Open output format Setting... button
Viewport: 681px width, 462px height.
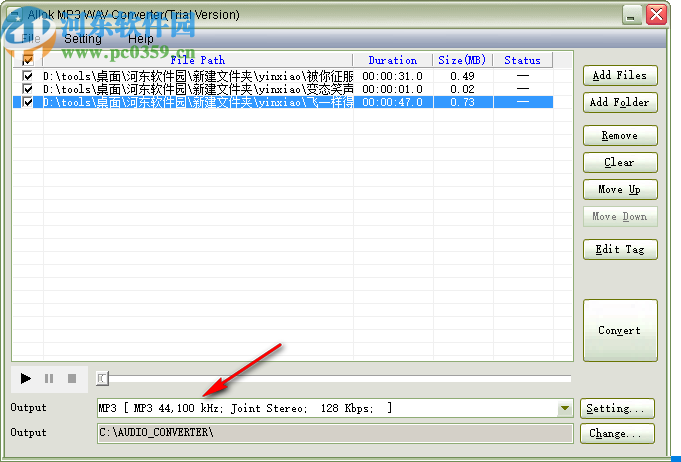click(617, 409)
